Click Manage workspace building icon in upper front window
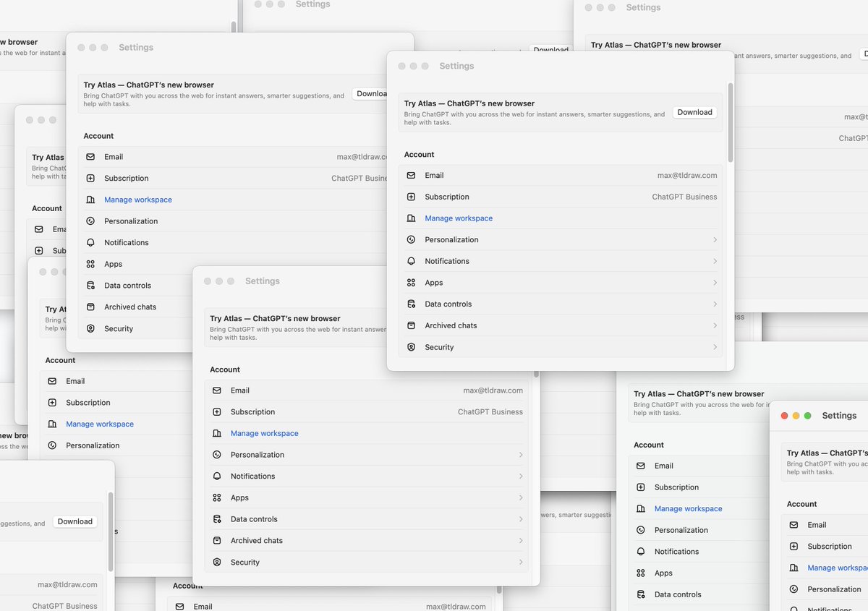 point(411,218)
